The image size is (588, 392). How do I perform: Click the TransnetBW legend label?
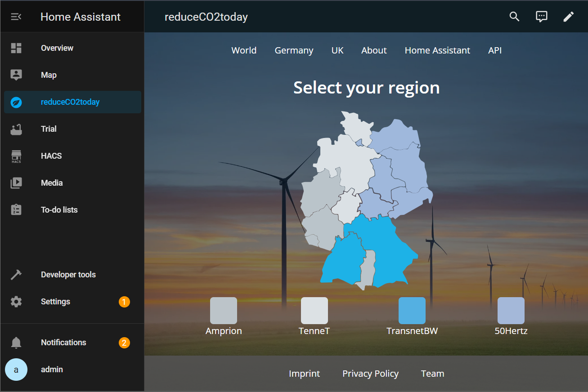412,331
